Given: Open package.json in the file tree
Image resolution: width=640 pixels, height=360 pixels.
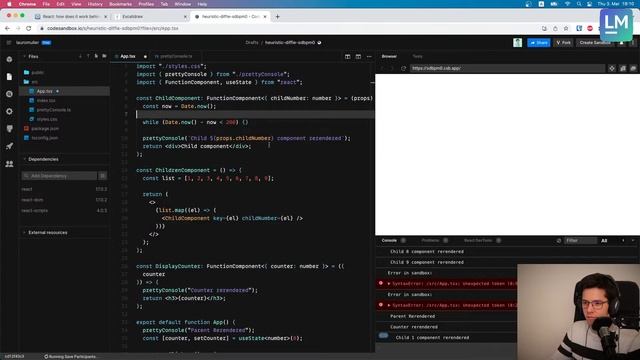Looking at the screenshot, I should tap(45, 129).
